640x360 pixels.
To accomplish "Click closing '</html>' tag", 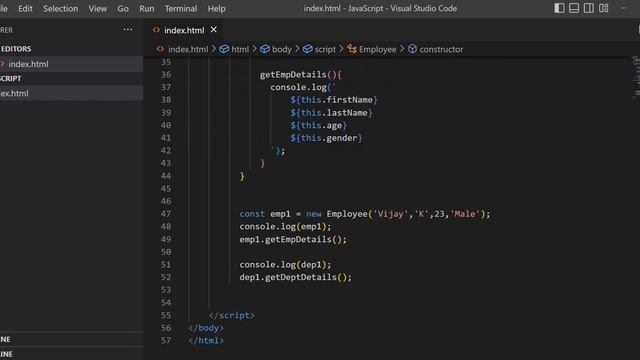I will [x=206, y=340].
